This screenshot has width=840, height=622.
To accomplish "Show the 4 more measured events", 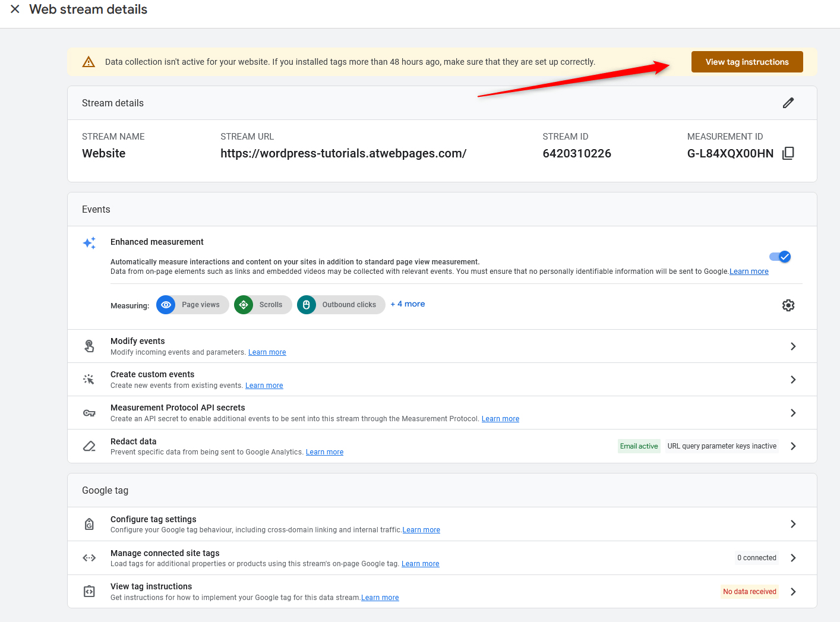I will pyautogui.click(x=408, y=304).
